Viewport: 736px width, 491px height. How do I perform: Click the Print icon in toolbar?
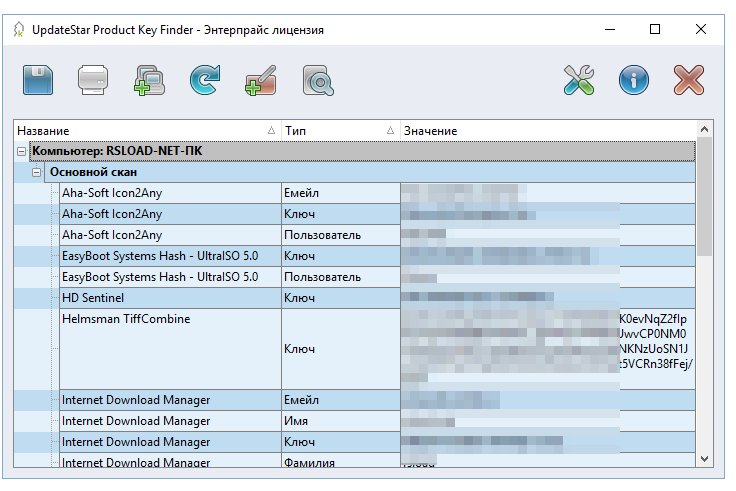tap(93, 80)
